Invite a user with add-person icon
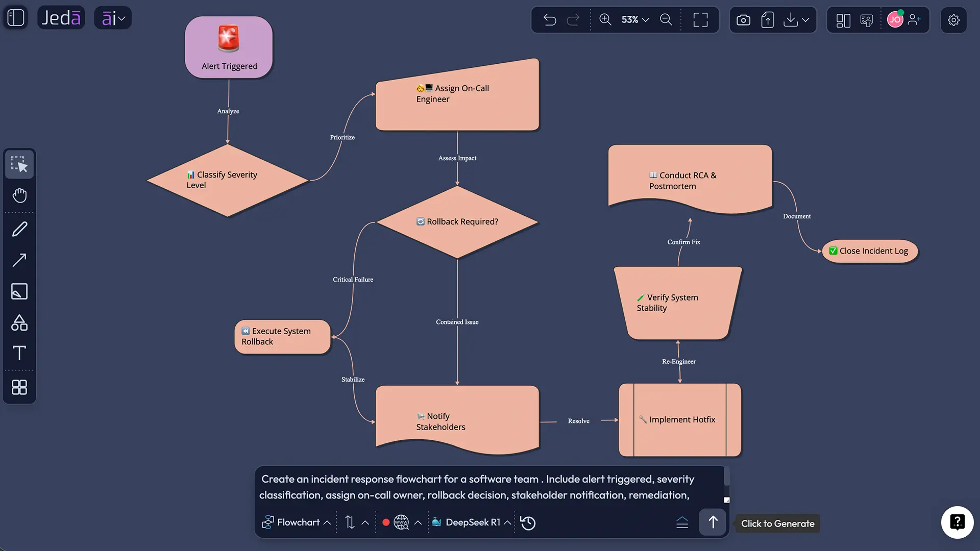 click(x=914, y=20)
